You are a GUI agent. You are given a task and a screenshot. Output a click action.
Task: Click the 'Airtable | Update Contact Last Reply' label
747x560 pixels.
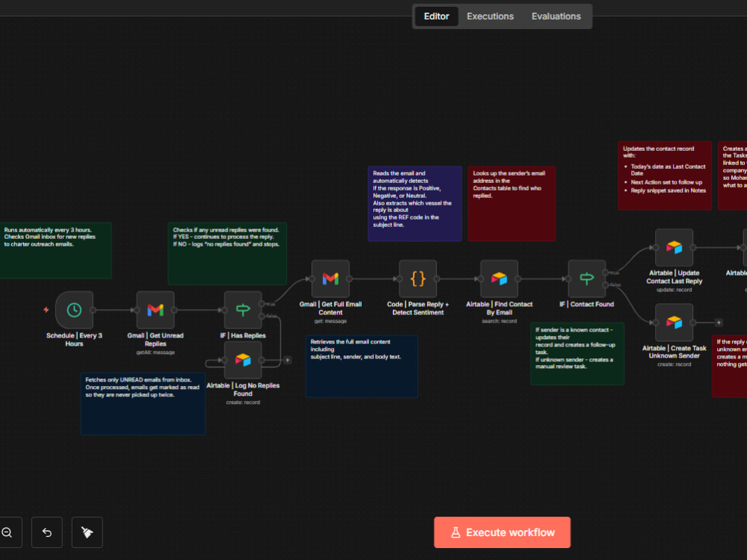(x=674, y=277)
